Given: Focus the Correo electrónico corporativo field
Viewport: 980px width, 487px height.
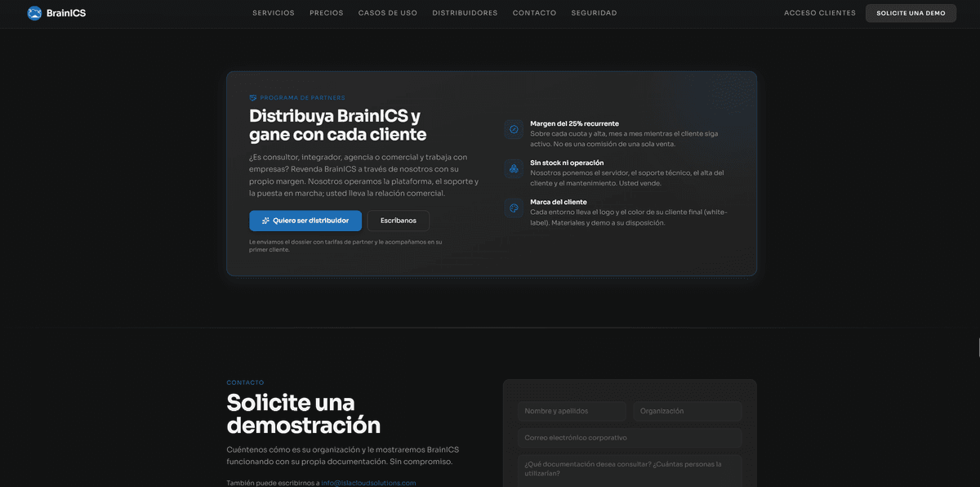Looking at the screenshot, I should coord(630,438).
